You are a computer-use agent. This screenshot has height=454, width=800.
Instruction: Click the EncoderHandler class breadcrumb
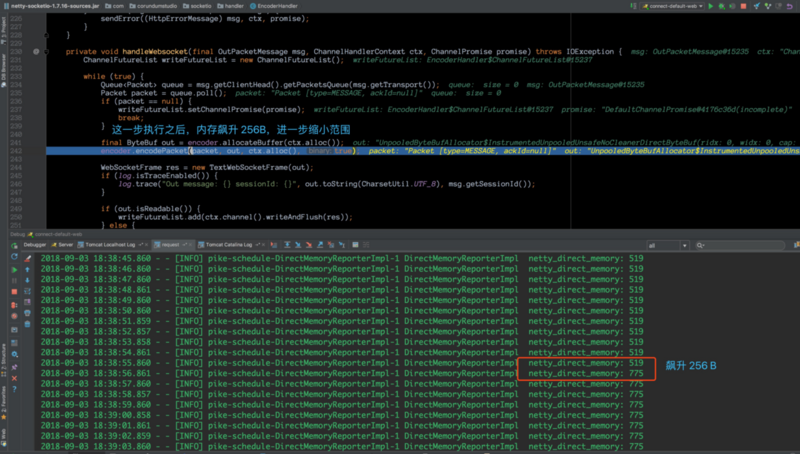point(273,6)
